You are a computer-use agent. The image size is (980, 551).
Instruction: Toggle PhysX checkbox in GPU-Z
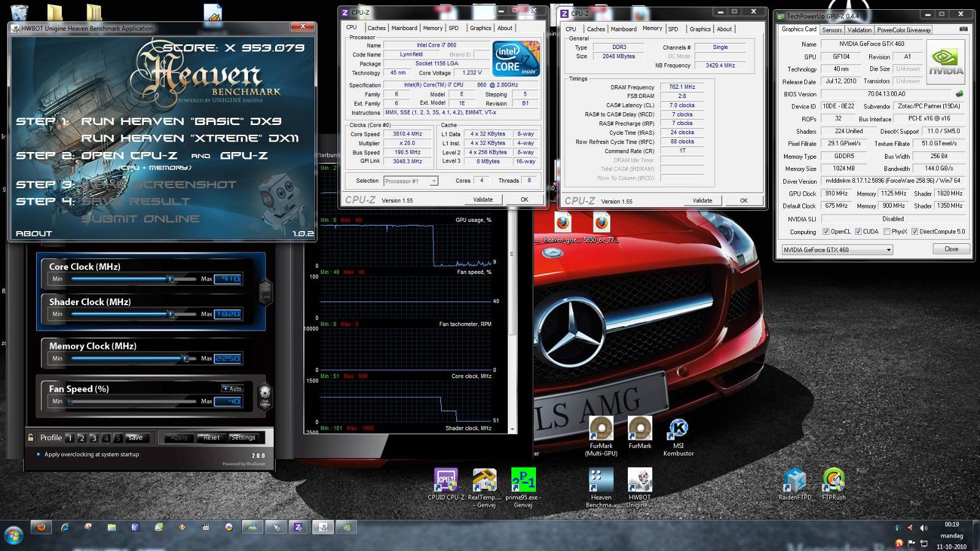pyautogui.click(x=886, y=232)
